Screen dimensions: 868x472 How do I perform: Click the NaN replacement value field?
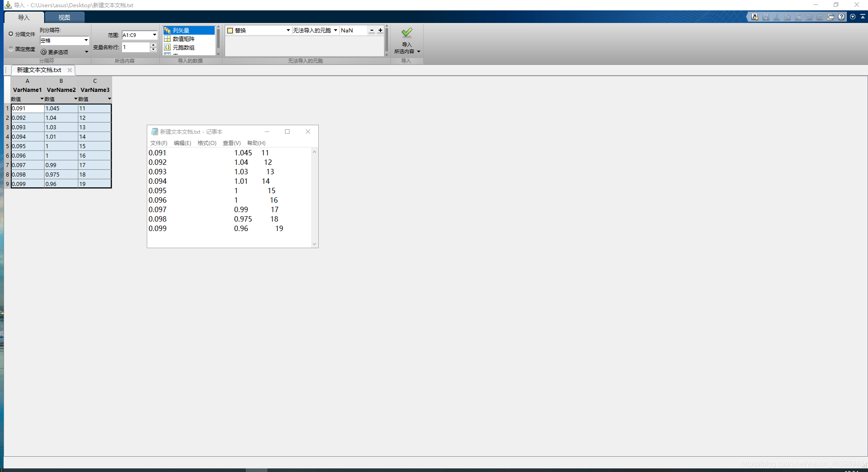353,31
